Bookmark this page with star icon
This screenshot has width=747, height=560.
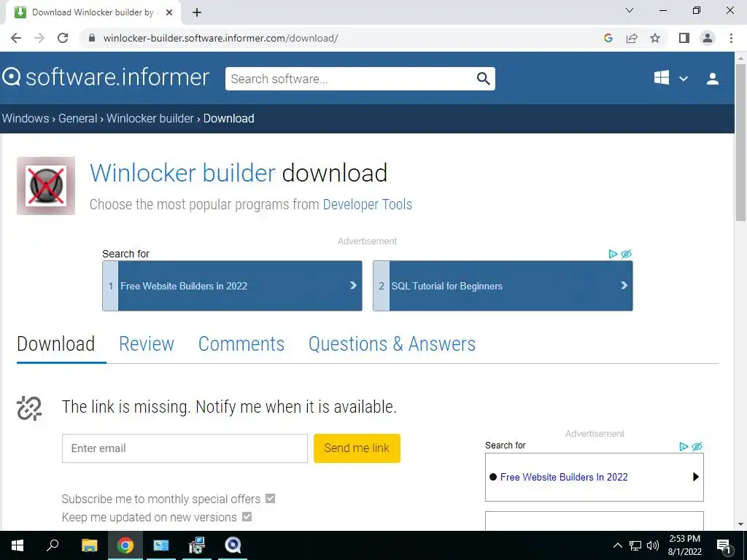click(x=655, y=38)
